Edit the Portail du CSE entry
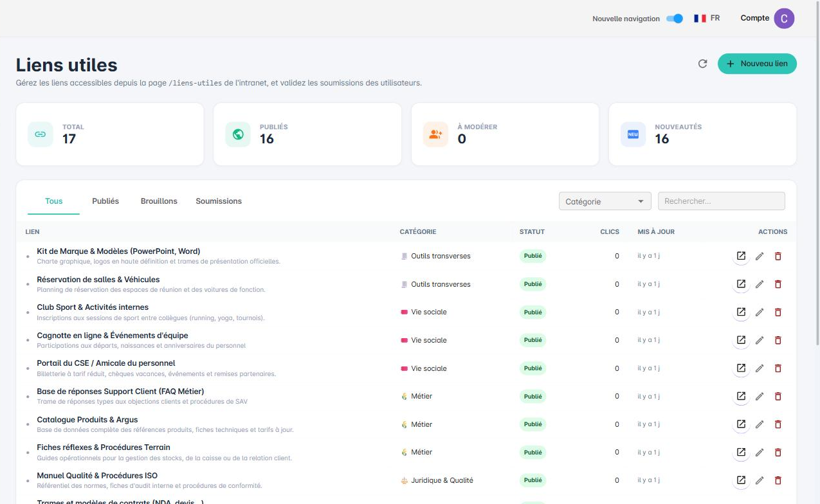The width and height of the screenshot is (820, 504). pyautogui.click(x=760, y=368)
